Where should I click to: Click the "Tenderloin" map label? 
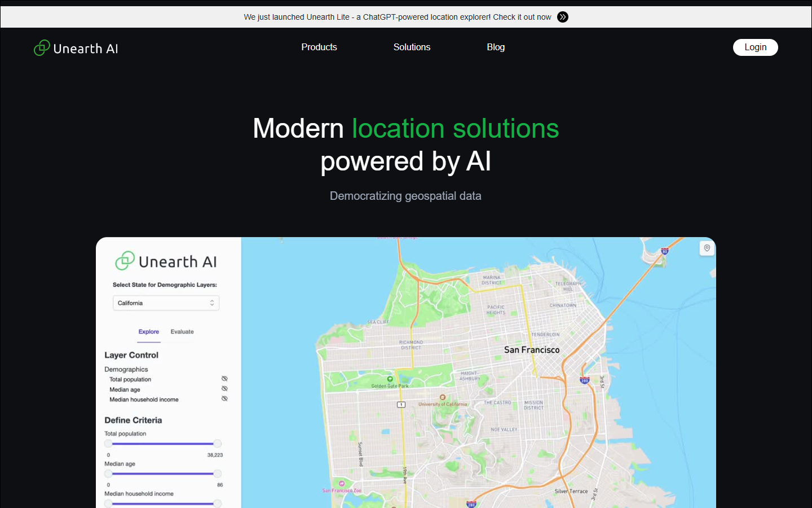click(x=545, y=335)
